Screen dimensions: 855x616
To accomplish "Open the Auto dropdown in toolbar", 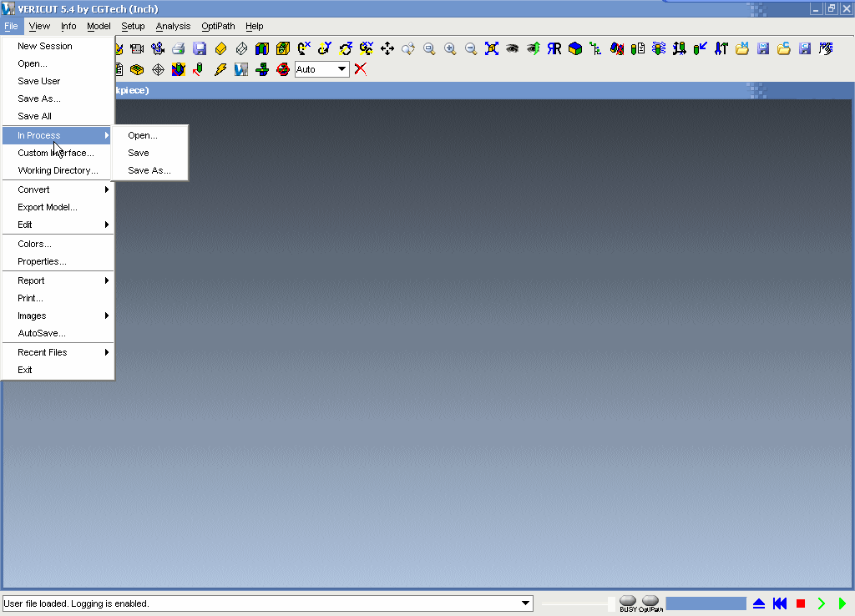I will click(x=341, y=69).
